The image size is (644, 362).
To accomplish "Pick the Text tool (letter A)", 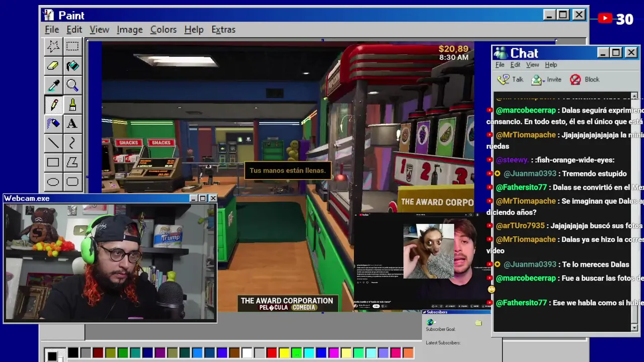I will pos(72,124).
